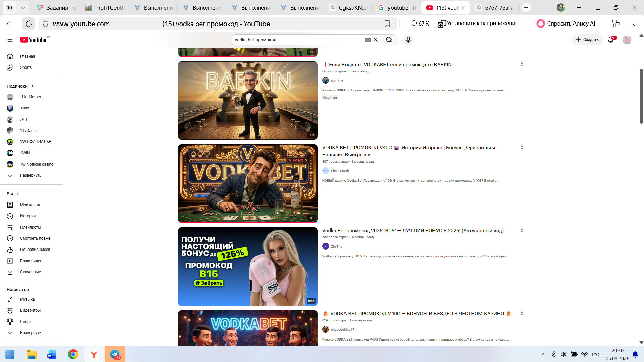Image resolution: width=644 pixels, height=362 pixels.
Task: Open the YouTube guide hamburger menu
Action: [x=10, y=40]
